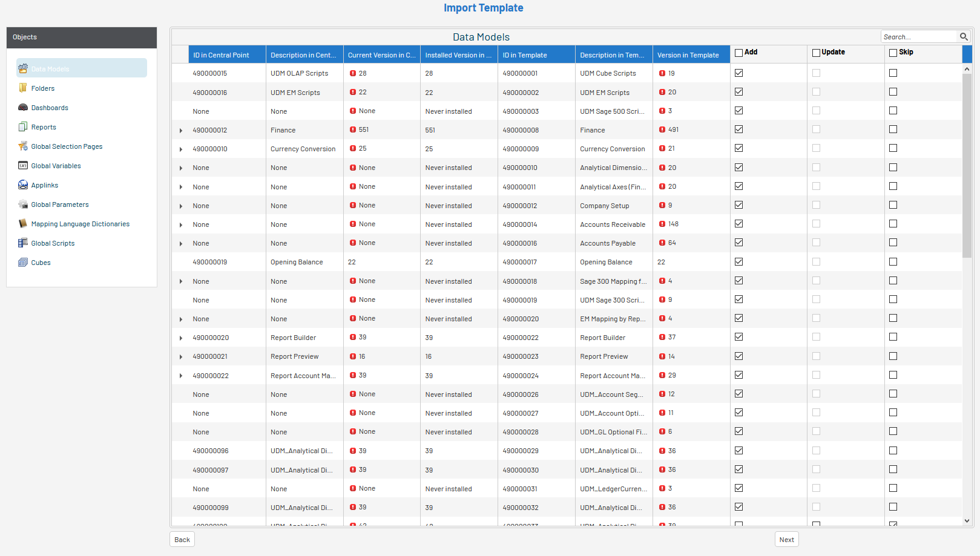Uncheck Add for UDM Cube Scripts row

[738, 73]
